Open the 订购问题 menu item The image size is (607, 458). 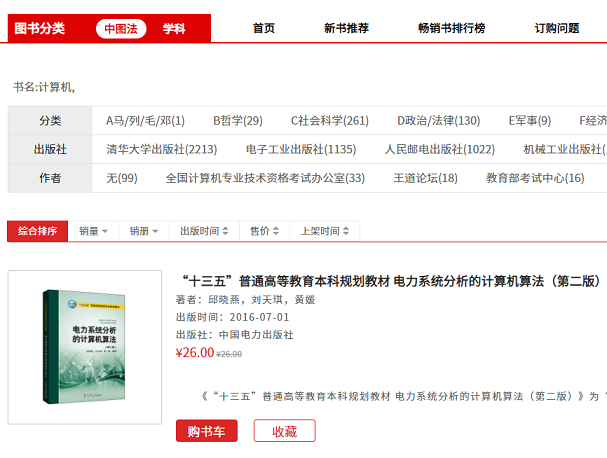pyautogui.click(x=557, y=28)
